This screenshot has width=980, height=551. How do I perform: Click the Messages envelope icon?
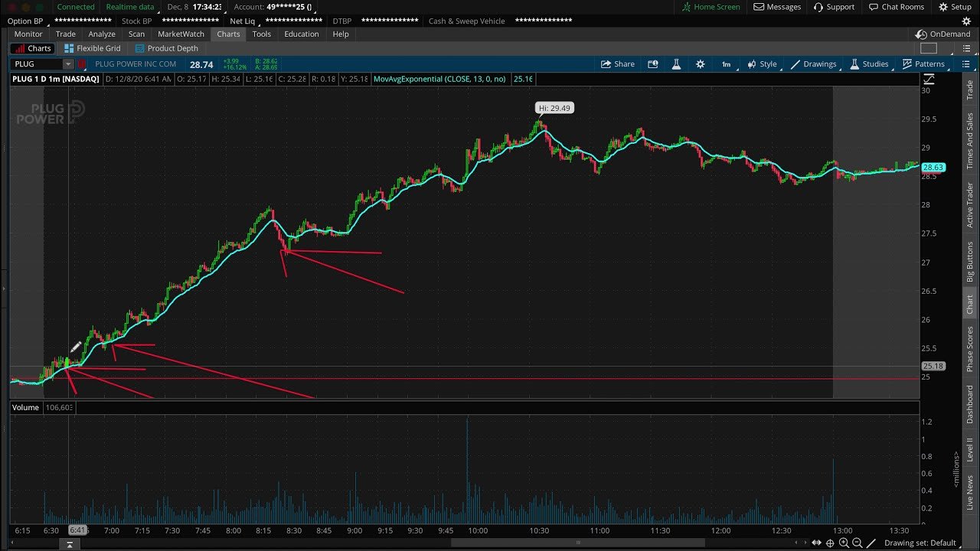click(777, 7)
